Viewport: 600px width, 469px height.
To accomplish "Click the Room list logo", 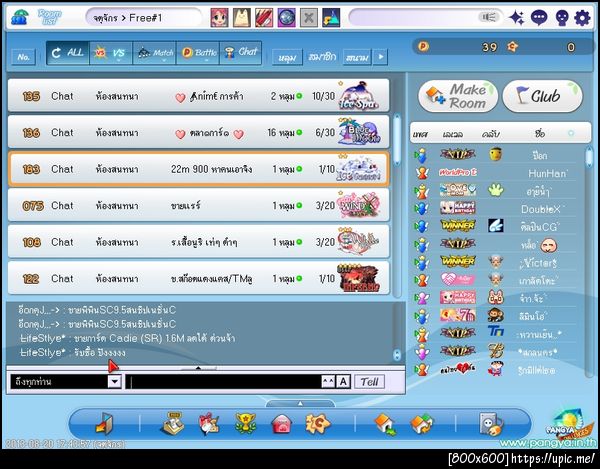I will tap(50, 17).
